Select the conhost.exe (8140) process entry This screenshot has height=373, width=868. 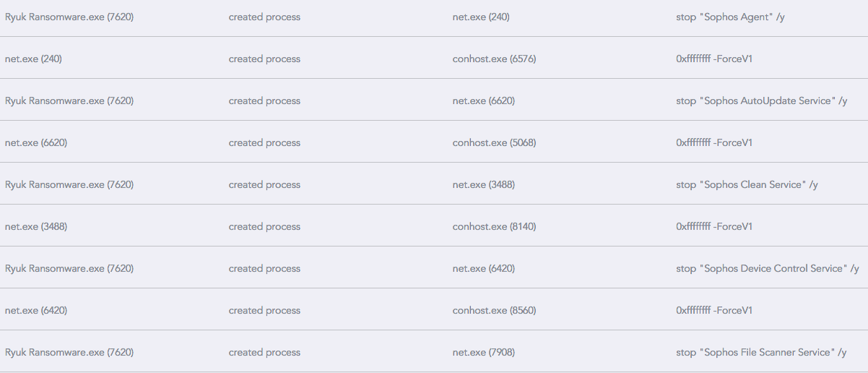coord(494,226)
